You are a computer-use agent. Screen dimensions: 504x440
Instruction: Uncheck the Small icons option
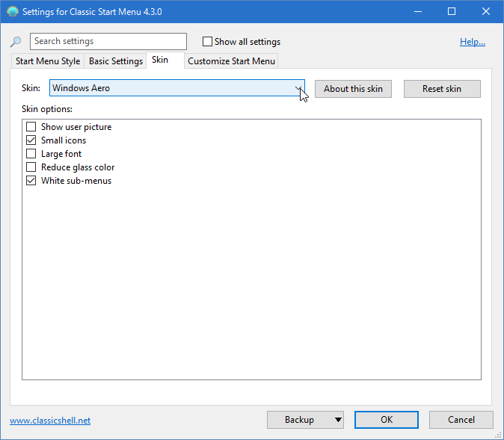pos(31,140)
